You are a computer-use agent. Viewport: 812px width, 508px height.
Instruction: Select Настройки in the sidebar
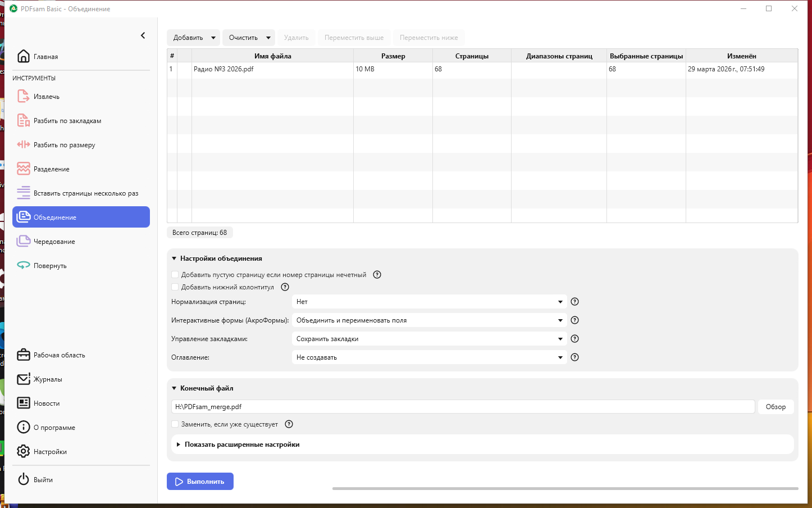(50, 452)
